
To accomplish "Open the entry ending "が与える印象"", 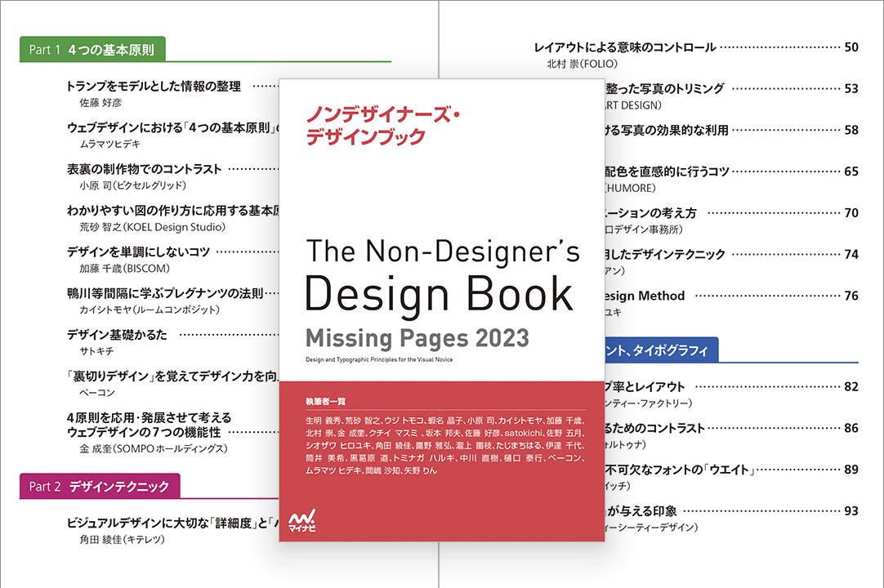I will 641,511.
